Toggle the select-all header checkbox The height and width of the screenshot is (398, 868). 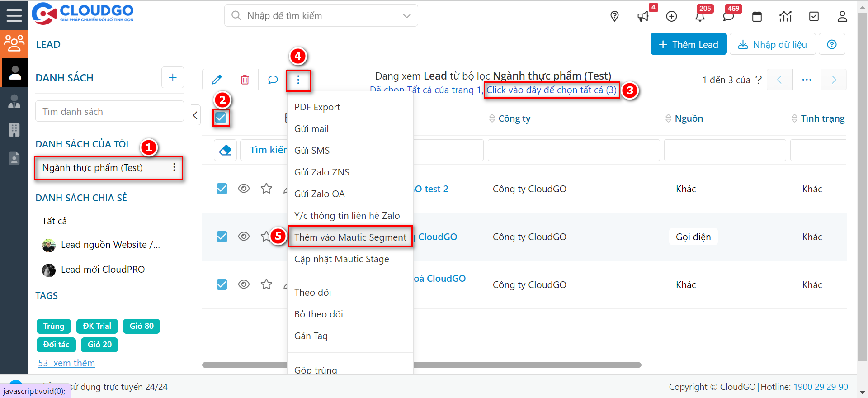221,118
